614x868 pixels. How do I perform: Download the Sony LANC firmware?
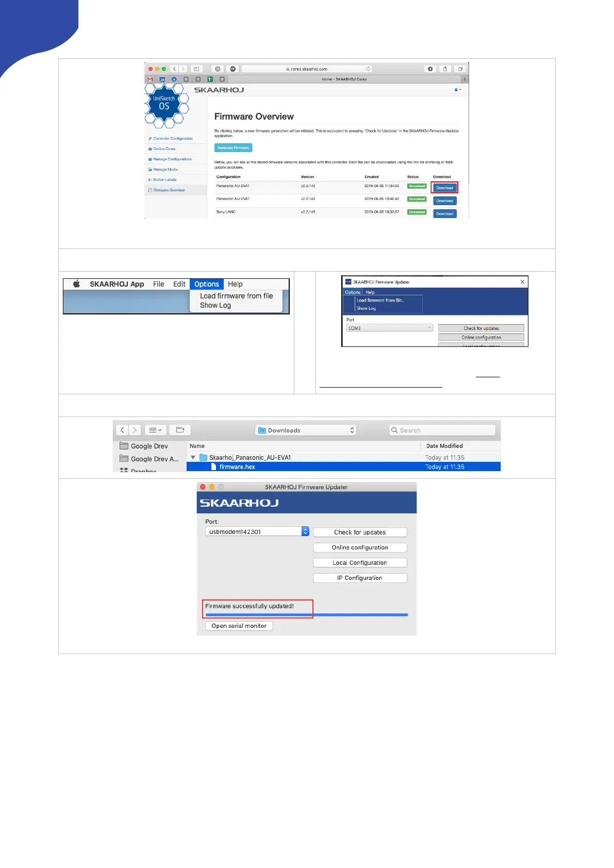[444, 213]
